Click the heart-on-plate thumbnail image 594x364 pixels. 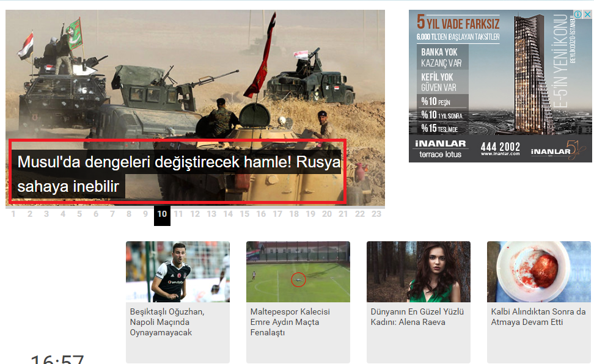tap(539, 272)
